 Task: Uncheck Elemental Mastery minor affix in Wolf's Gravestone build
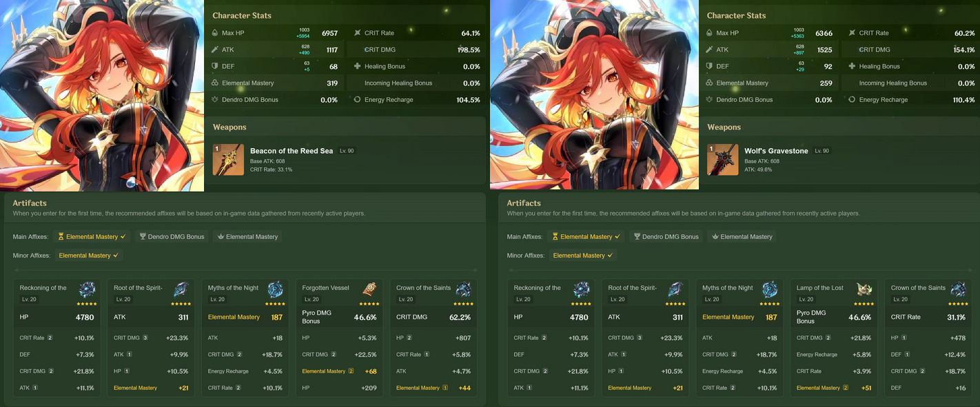point(583,255)
